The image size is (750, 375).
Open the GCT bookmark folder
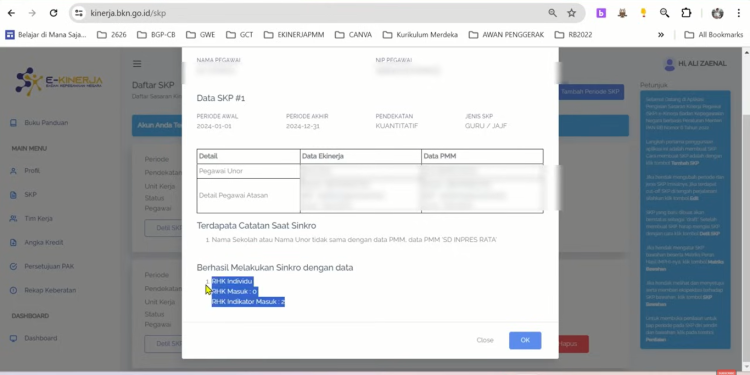tap(240, 34)
